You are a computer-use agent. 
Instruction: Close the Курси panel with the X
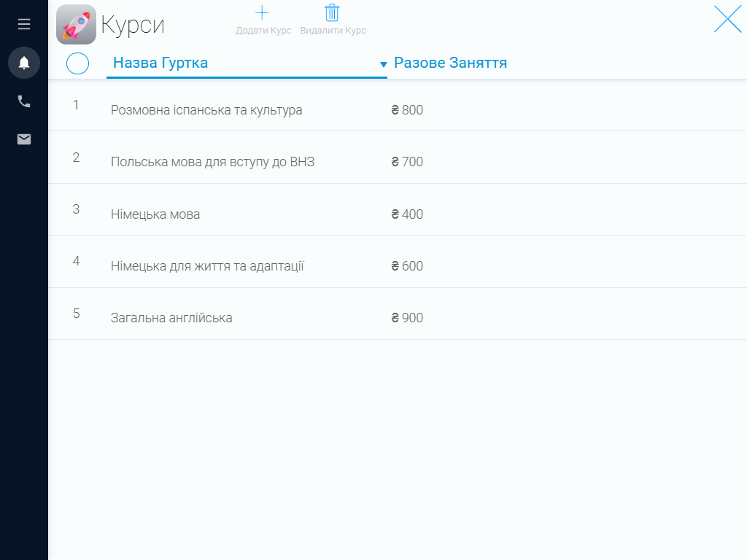(727, 19)
